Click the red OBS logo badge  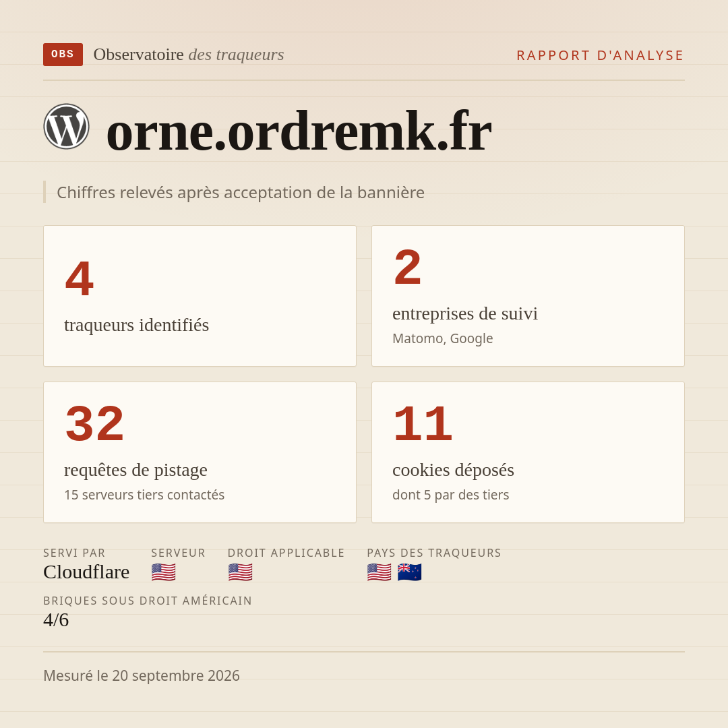[x=63, y=55]
